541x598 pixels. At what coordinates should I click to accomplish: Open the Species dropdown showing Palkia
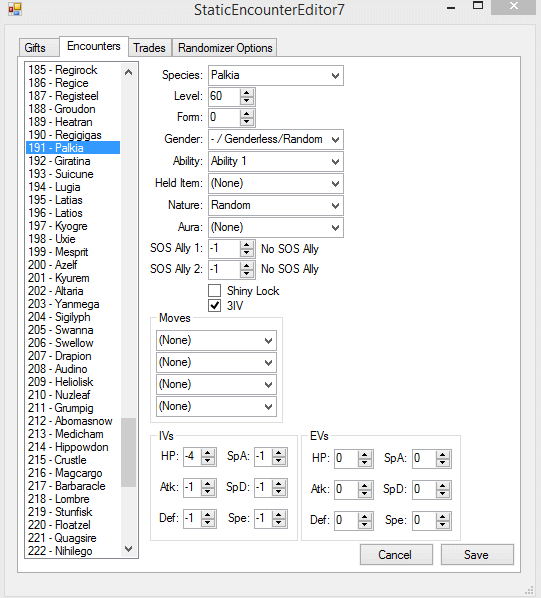276,75
